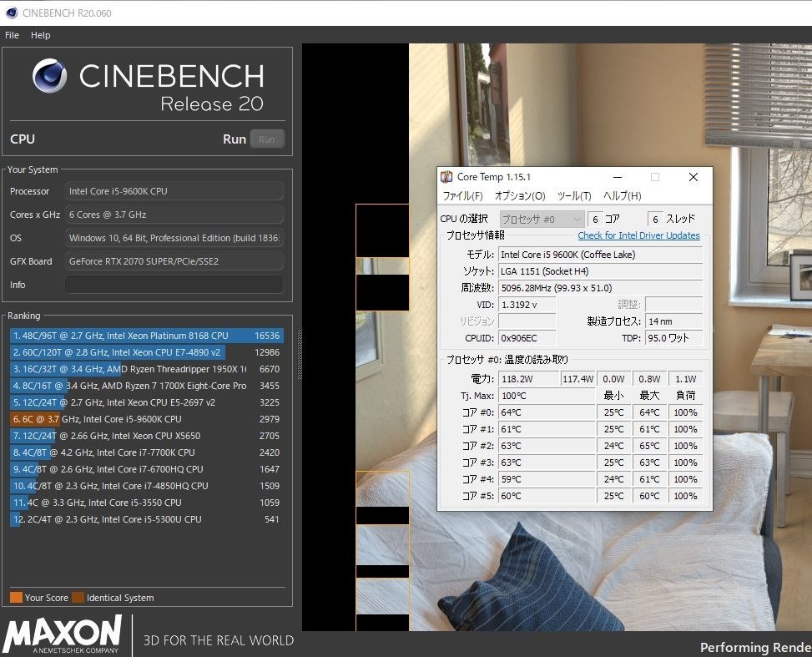The height and width of the screenshot is (657, 812).
Task: Minimize the Core Temp window
Action: pos(618,177)
